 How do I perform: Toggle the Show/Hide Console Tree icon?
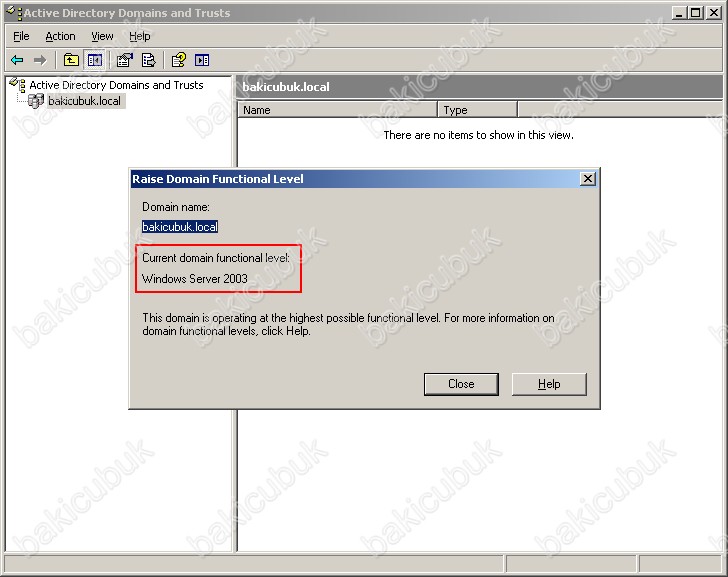click(x=95, y=60)
